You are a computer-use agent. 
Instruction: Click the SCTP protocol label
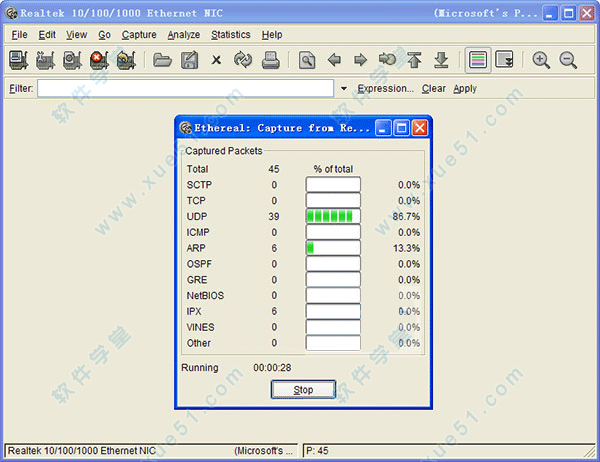point(199,185)
